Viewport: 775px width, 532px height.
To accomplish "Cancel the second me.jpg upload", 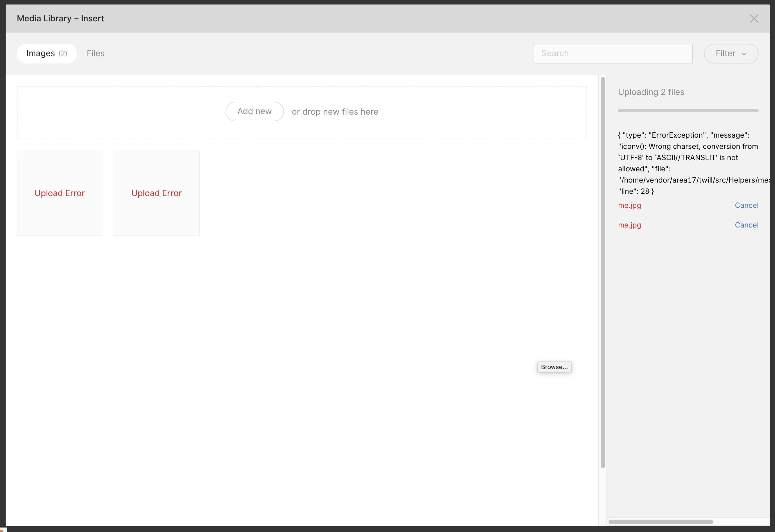I will tap(746, 225).
